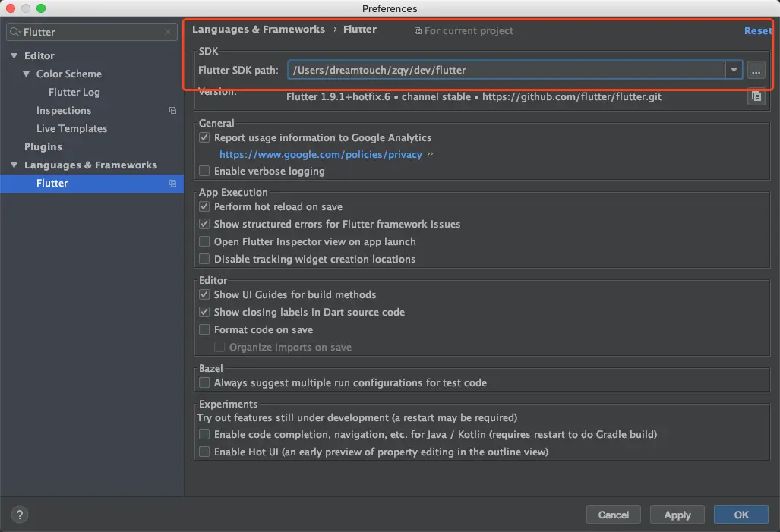The height and width of the screenshot is (532, 780).
Task: Collapse the Color Scheme tree node
Action: [x=26, y=74]
